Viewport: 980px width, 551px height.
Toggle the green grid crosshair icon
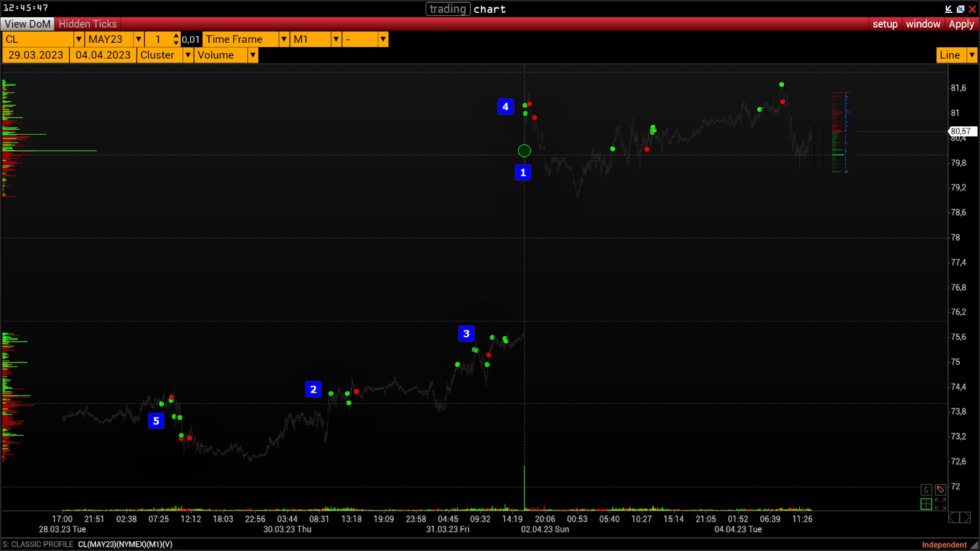926,504
